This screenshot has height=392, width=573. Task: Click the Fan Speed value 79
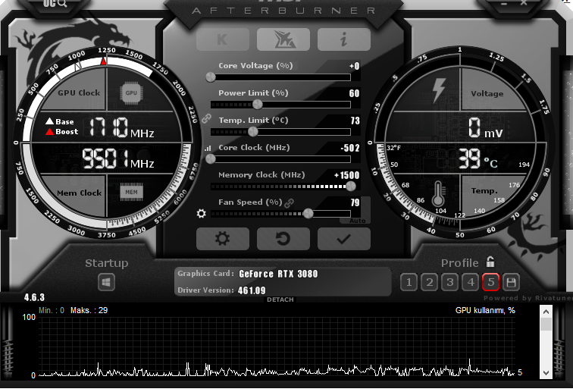pyautogui.click(x=355, y=202)
